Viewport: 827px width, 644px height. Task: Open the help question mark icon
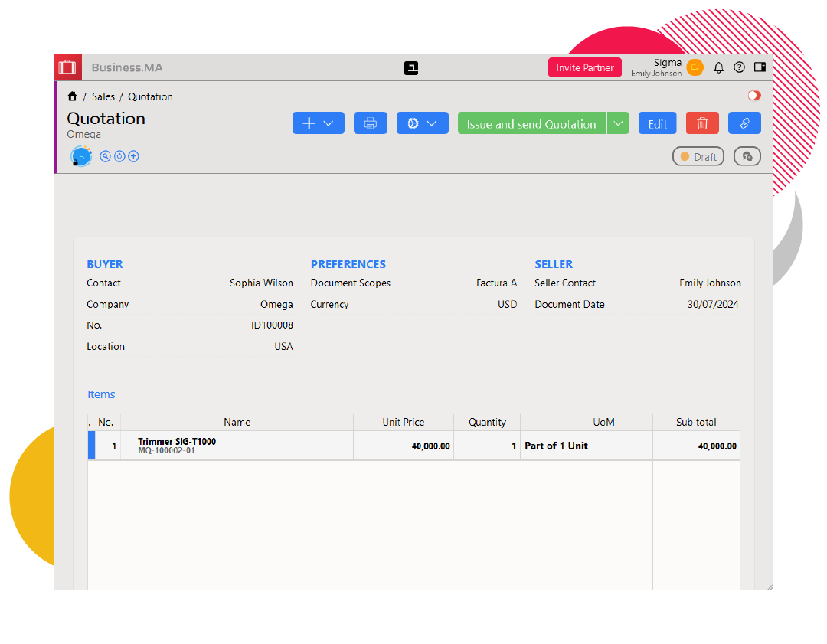739,67
